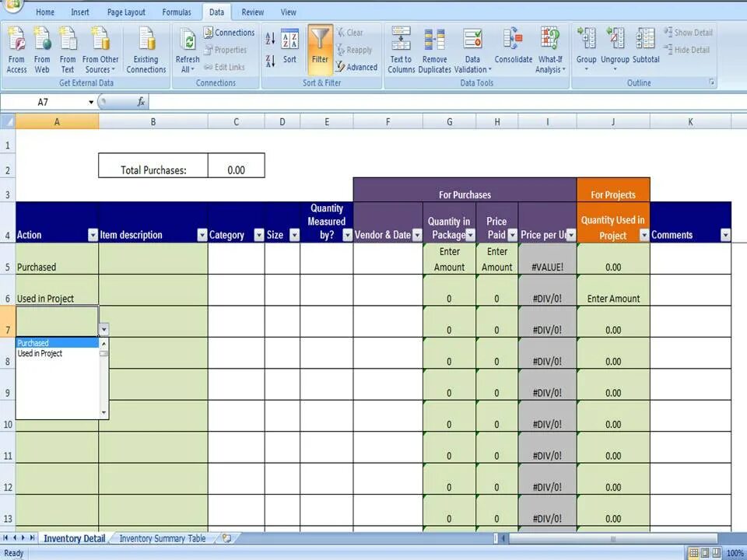Image resolution: width=747 pixels, height=560 pixels.
Task: Switch to Page Layout view in status bar
Action: click(x=705, y=553)
